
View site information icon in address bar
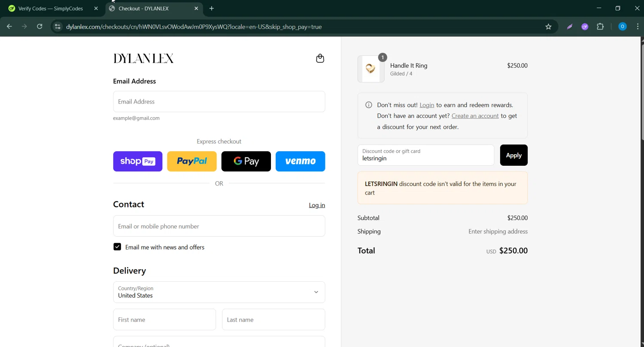(58, 27)
